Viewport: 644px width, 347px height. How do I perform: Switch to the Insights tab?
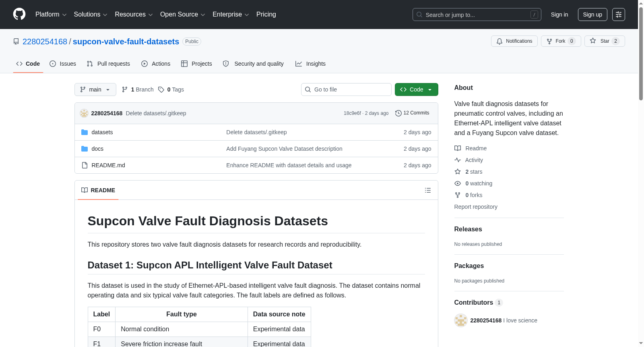pyautogui.click(x=310, y=64)
